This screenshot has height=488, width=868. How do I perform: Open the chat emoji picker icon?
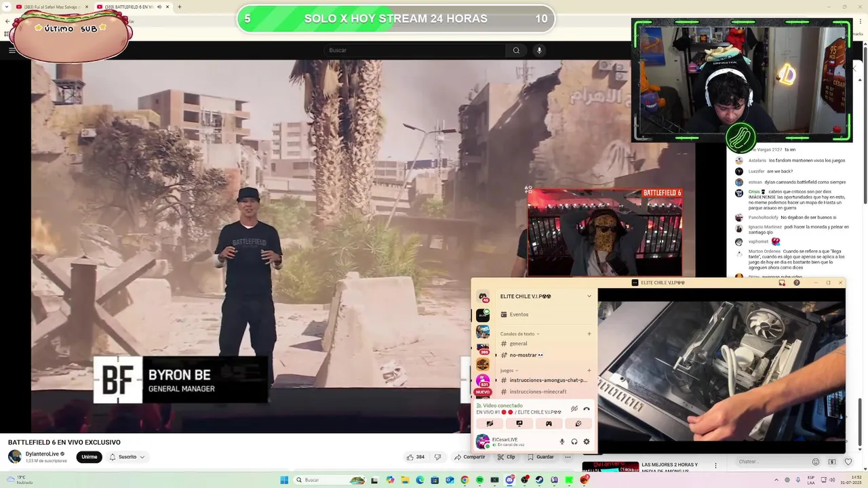(x=816, y=462)
